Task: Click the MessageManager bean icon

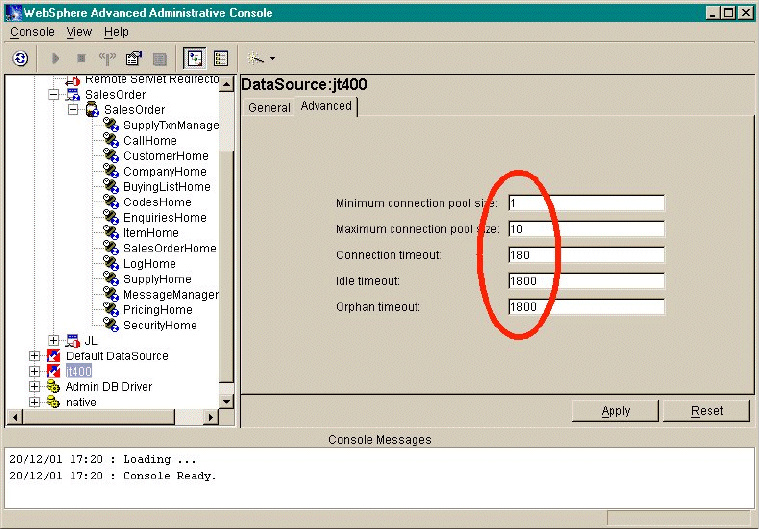Action: coord(111,294)
